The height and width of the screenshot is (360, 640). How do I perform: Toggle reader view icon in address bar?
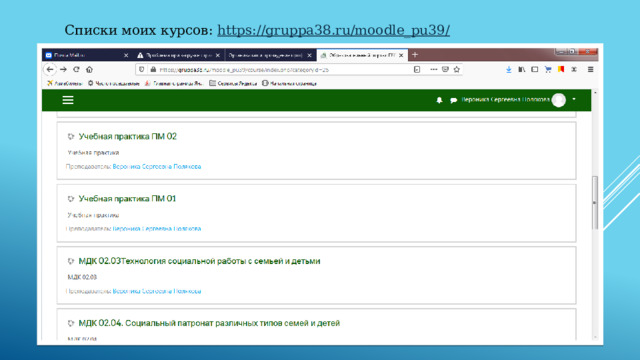(x=417, y=69)
